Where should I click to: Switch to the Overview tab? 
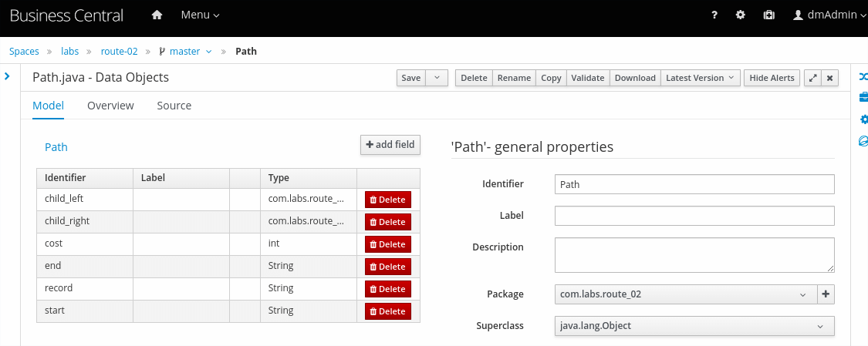coord(110,106)
